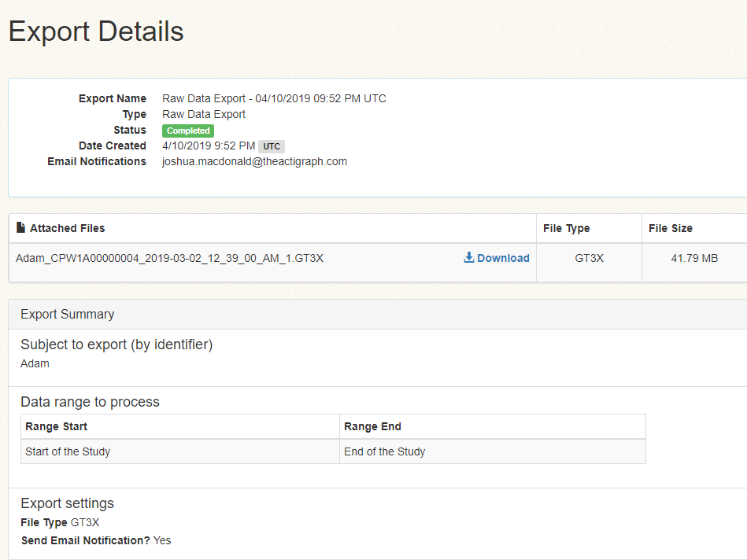This screenshot has width=747, height=560.
Task: Click the Export Details page heading
Action: [96, 31]
